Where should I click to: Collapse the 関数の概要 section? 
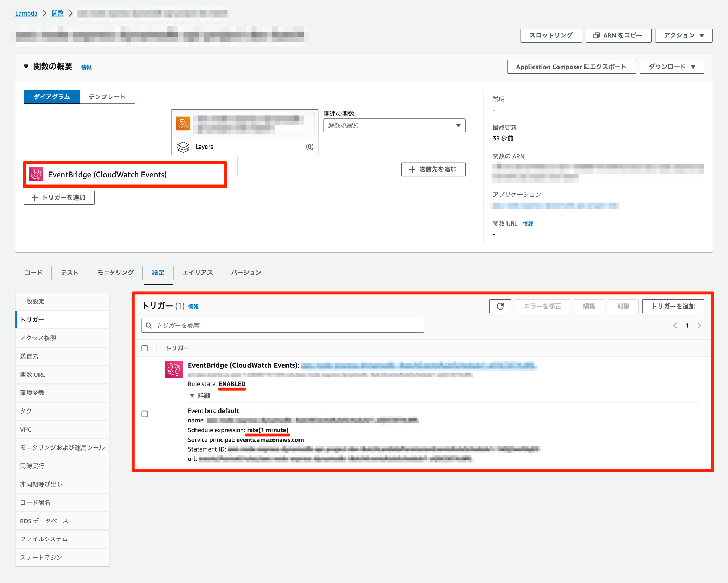pyautogui.click(x=26, y=67)
